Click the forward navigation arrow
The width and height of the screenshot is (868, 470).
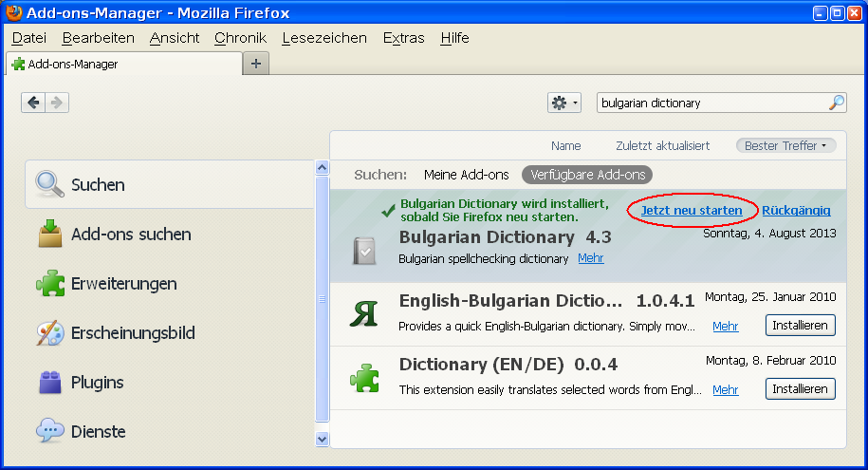click(57, 103)
